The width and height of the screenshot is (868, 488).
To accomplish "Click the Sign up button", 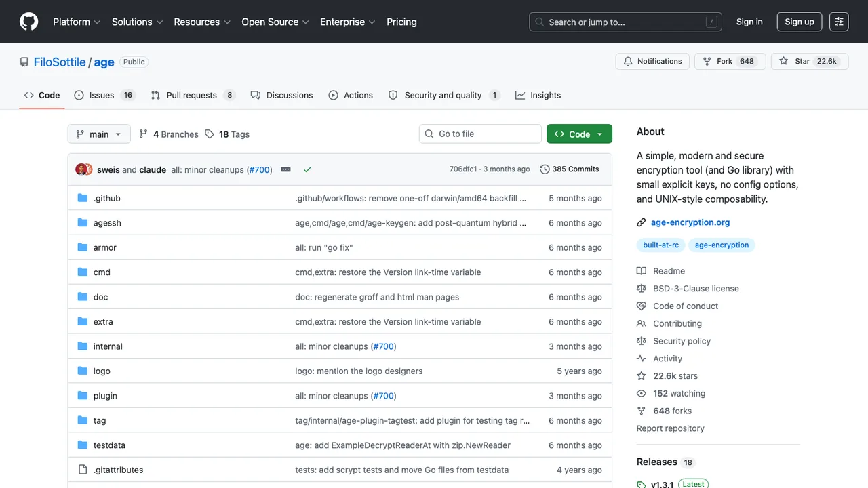I will point(800,22).
